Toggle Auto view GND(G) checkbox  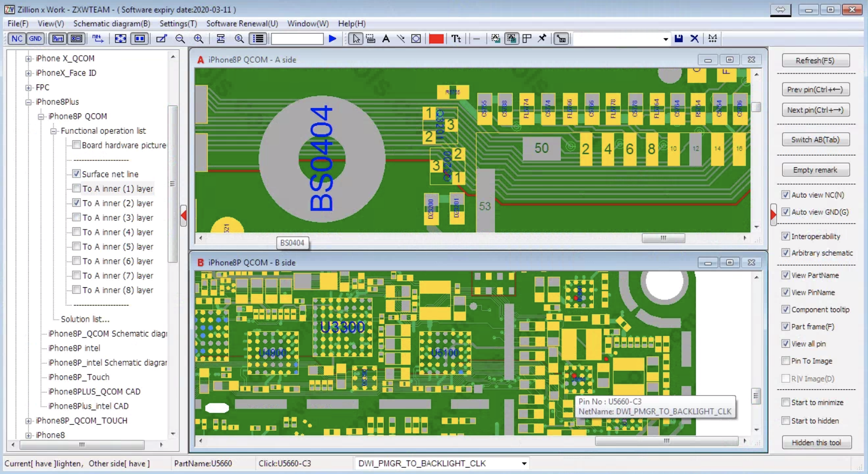(x=786, y=212)
